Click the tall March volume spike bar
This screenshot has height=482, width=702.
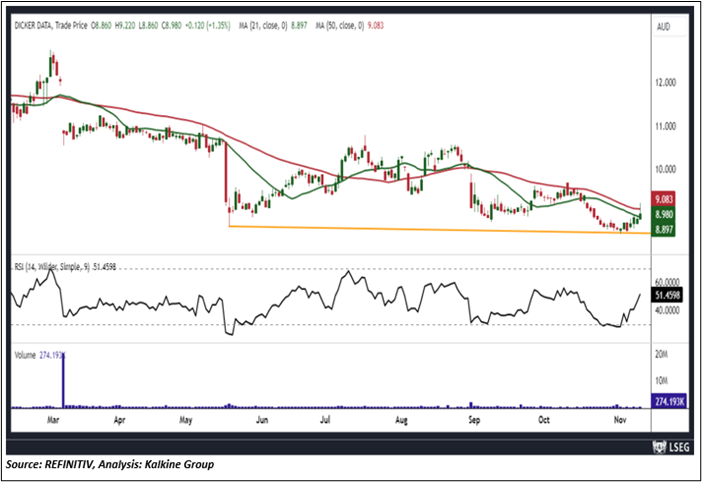pos(63,380)
